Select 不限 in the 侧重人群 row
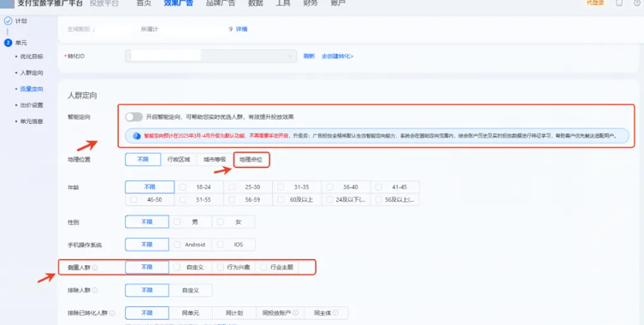The height and width of the screenshot is (325, 644). (147, 267)
